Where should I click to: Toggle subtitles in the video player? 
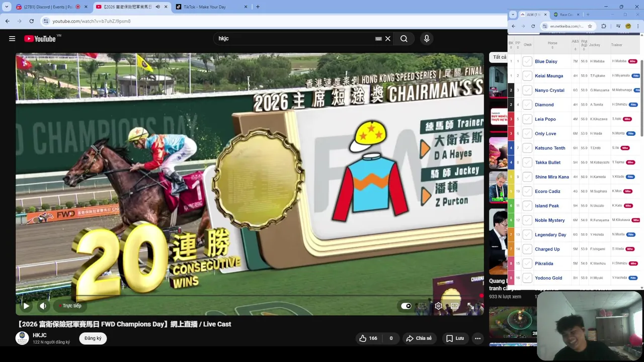(423, 306)
